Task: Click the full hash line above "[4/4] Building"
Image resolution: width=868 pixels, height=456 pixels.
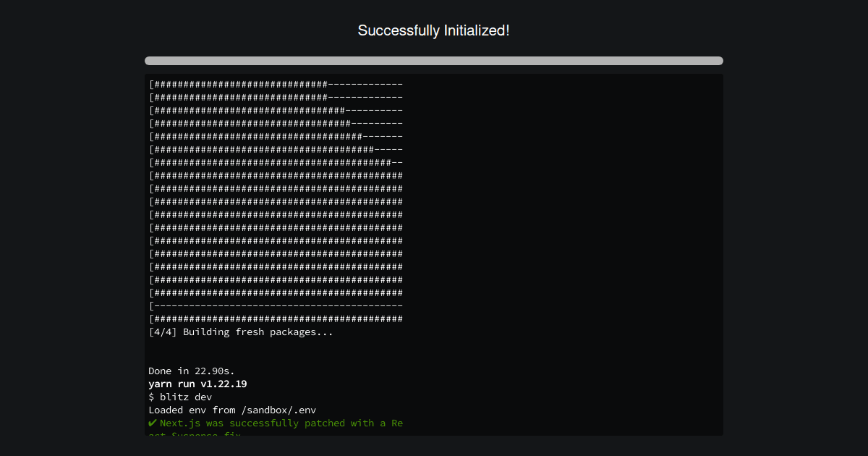Action: point(276,318)
